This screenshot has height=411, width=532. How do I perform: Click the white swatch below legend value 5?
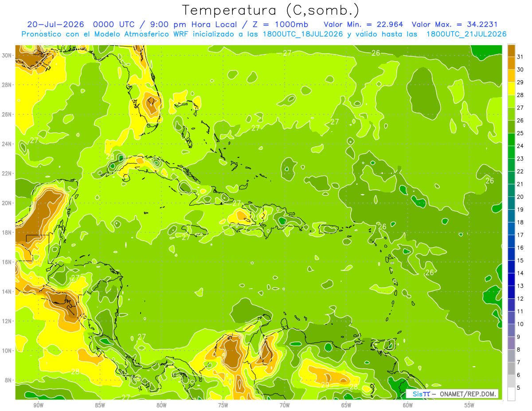(x=511, y=394)
